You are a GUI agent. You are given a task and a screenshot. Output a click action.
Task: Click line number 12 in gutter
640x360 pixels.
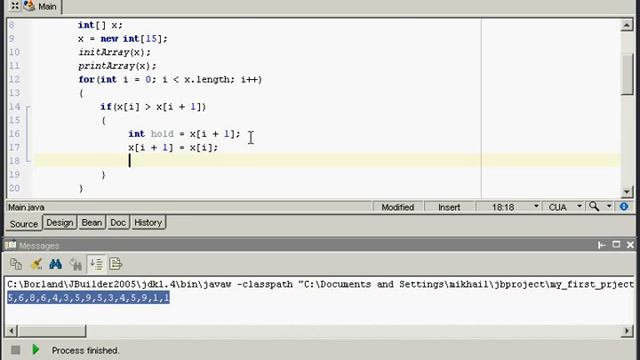pos(14,79)
